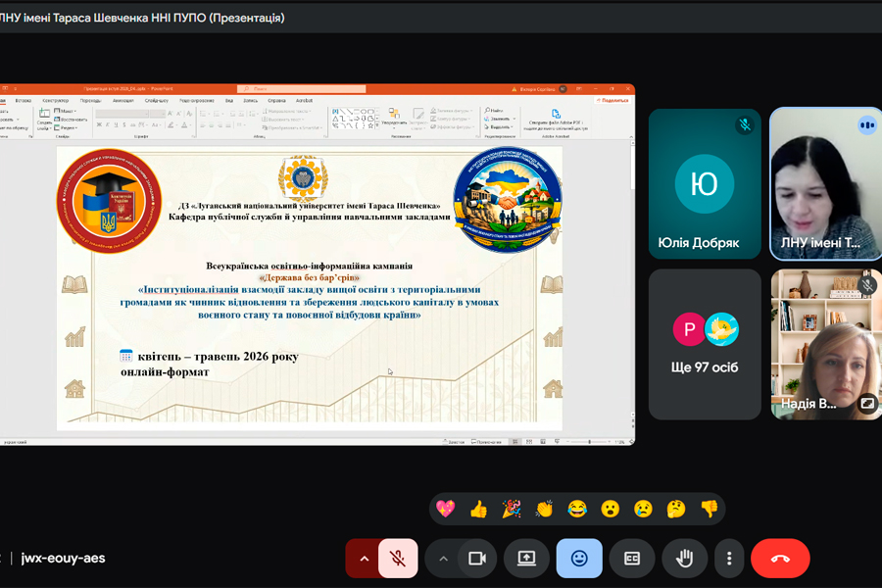This screenshot has height=588, width=882.
Task: Expand video settings arrow next to camera
Action: [x=443, y=559]
